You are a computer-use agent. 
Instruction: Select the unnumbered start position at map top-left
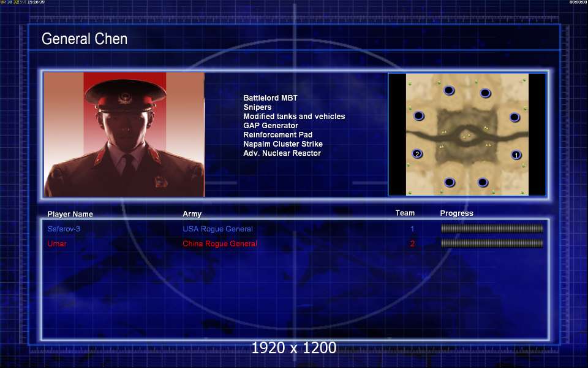point(449,90)
